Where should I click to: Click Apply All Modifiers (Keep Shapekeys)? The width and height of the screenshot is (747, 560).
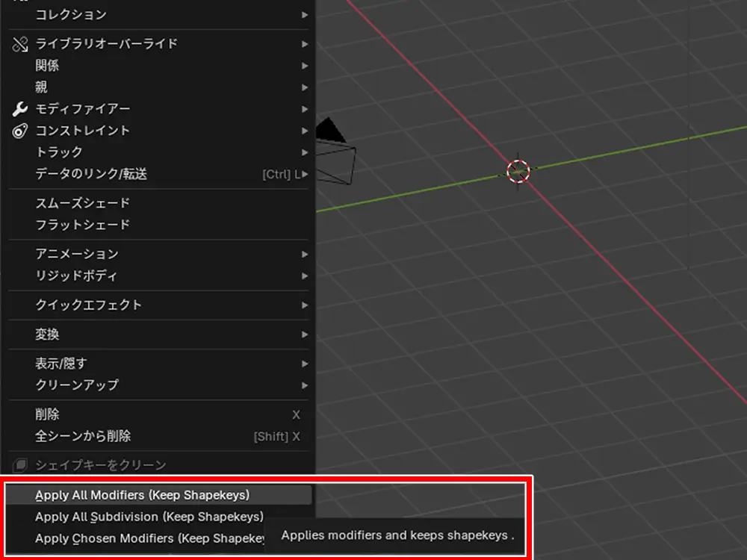pyautogui.click(x=142, y=495)
